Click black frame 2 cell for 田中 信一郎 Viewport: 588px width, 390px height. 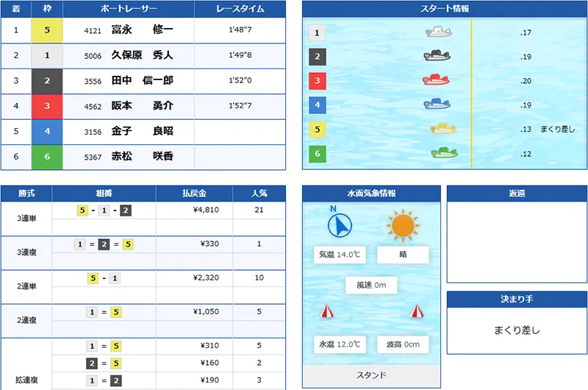point(47,81)
